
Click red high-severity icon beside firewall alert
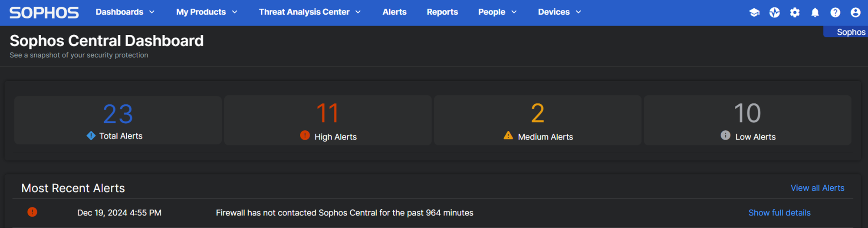pos(32,212)
